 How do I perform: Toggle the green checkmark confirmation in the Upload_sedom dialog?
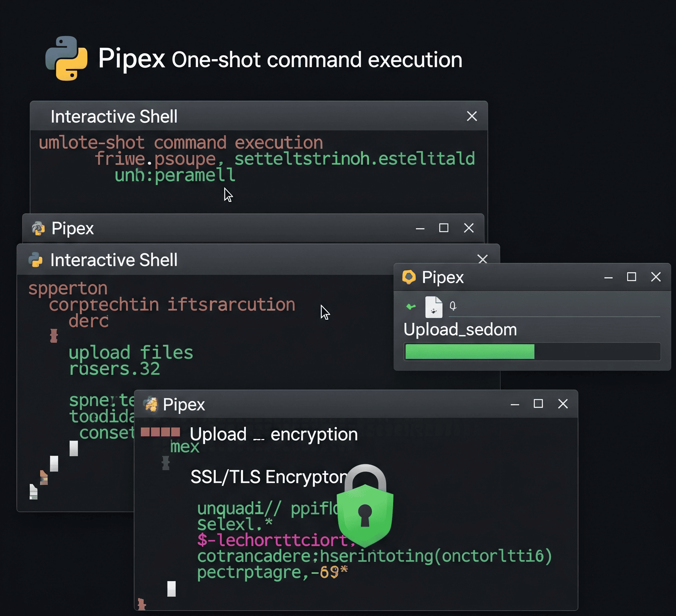click(411, 306)
